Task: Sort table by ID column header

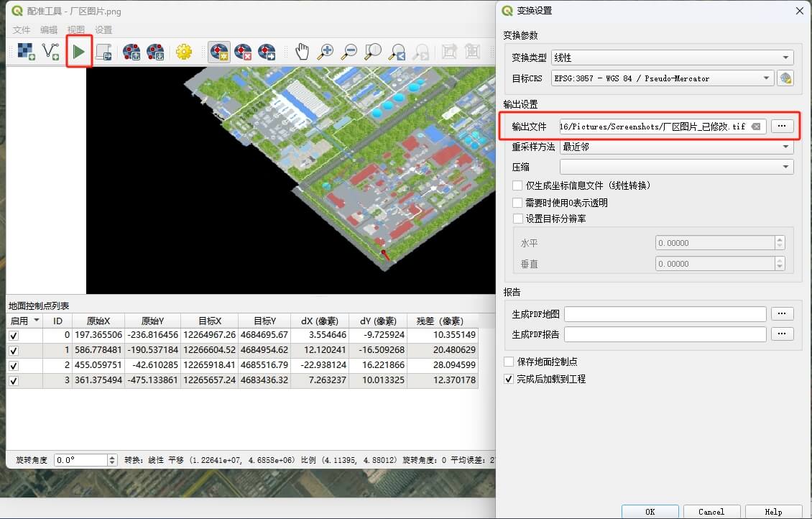Action: pyautogui.click(x=57, y=321)
